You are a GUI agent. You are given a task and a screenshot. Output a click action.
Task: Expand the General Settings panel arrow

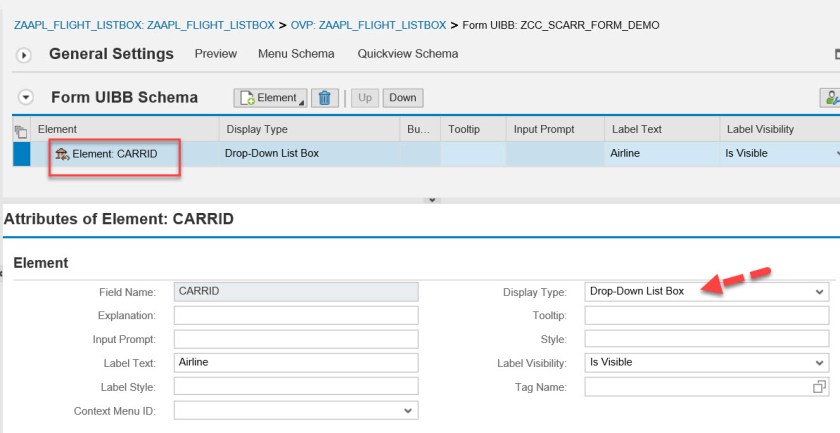coord(24,55)
